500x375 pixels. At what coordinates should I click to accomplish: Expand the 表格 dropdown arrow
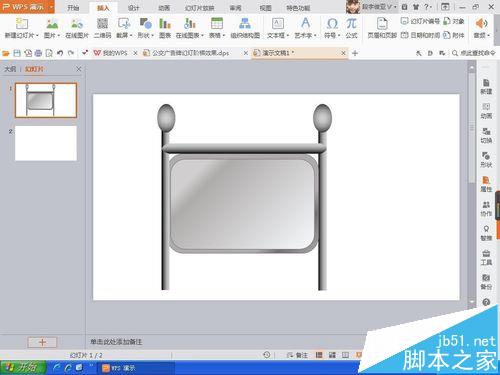(224, 35)
